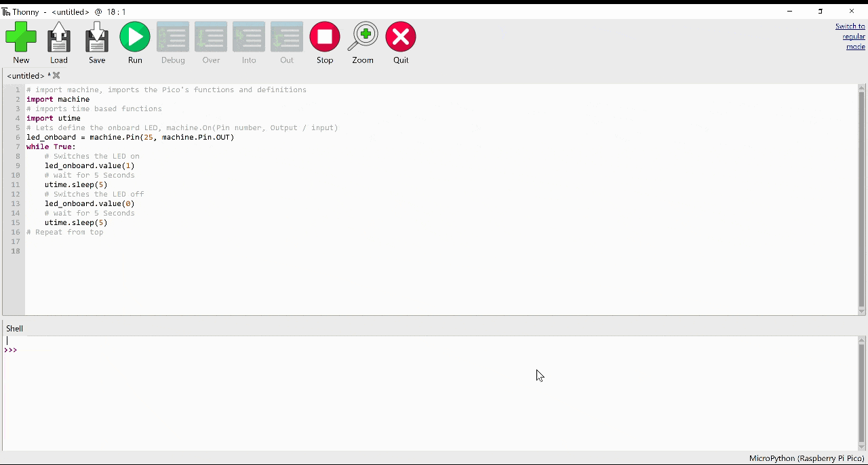The width and height of the screenshot is (868, 465).
Task: Select the <untitled> editor tab
Action: [26, 76]
